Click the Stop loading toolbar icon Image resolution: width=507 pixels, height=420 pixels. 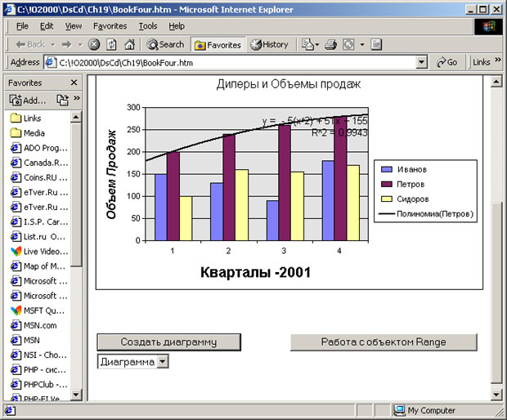(94, 44)
